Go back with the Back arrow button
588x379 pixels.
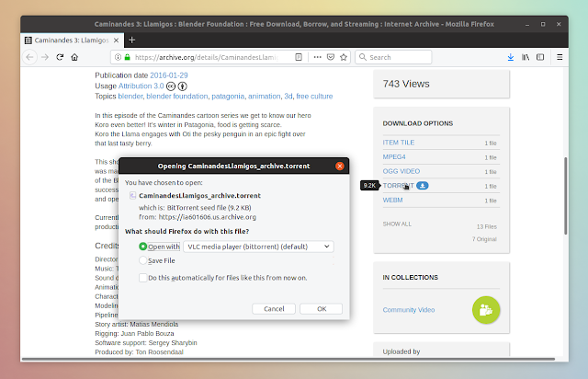29,57
